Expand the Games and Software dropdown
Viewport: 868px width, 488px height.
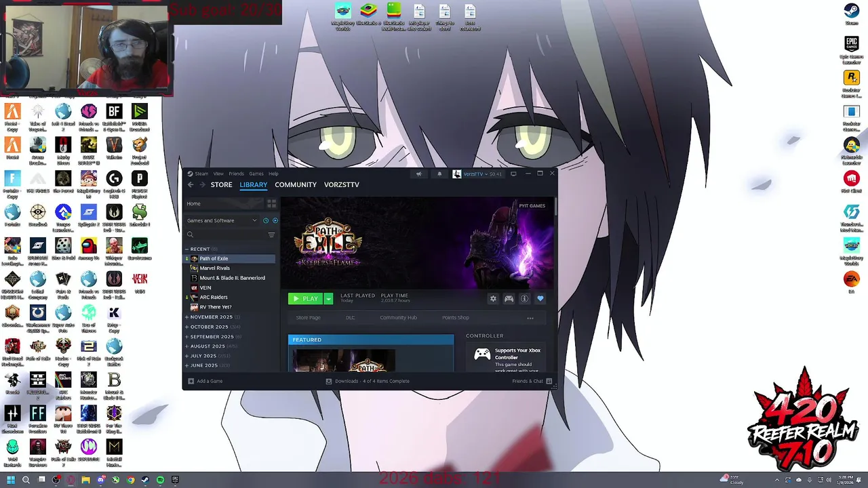pyautogui.click(x=222, y=220)
